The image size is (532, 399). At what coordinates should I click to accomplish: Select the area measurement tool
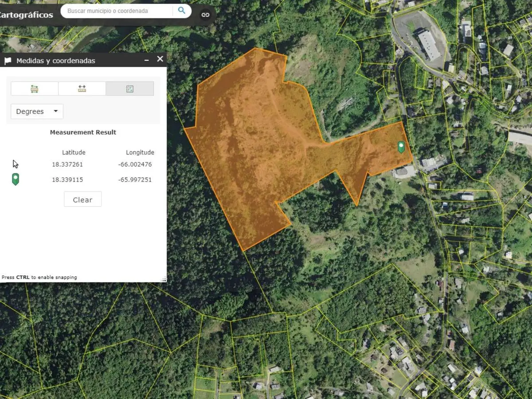click(x=35, y=88)
